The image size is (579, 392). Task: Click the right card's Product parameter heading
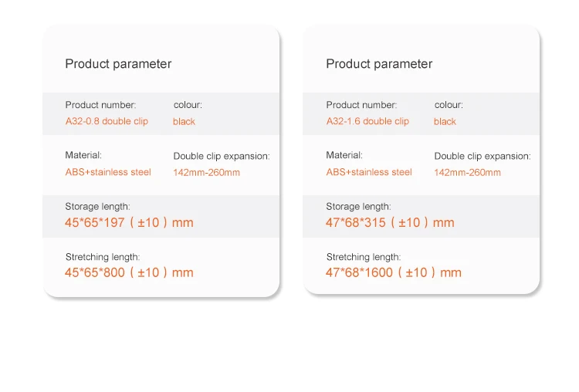pos(379,64)
